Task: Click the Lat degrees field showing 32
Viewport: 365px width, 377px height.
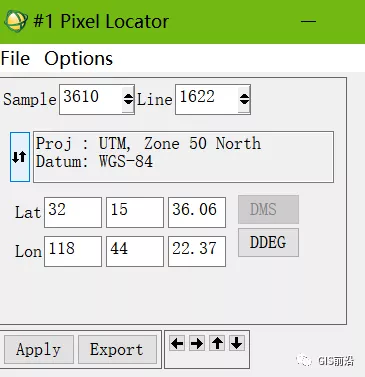Action: click(x=73, y=212)
